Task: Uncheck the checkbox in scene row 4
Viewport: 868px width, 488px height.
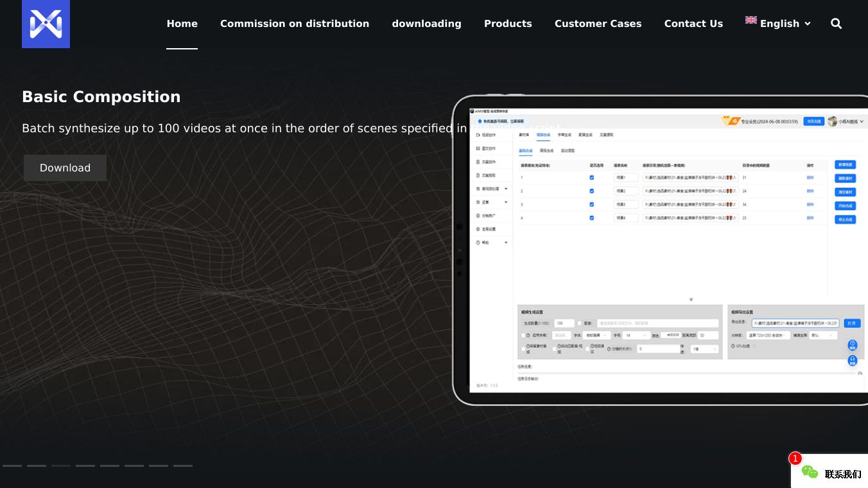Action: point(591,218)
